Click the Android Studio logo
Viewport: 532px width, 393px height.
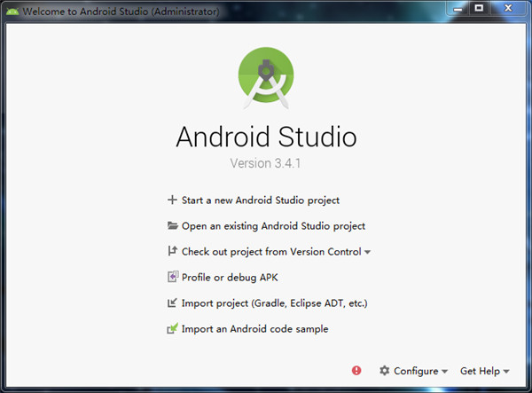click(266, 78)
